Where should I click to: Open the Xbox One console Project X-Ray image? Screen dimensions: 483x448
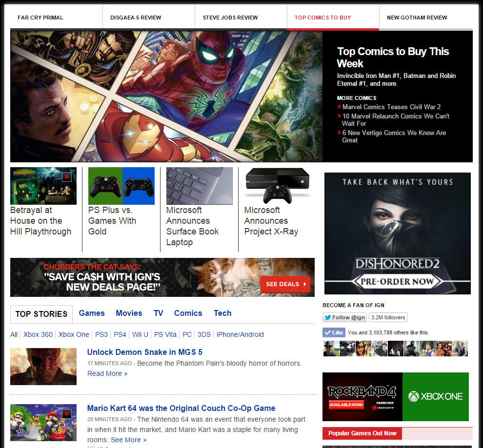coord(277,186)
